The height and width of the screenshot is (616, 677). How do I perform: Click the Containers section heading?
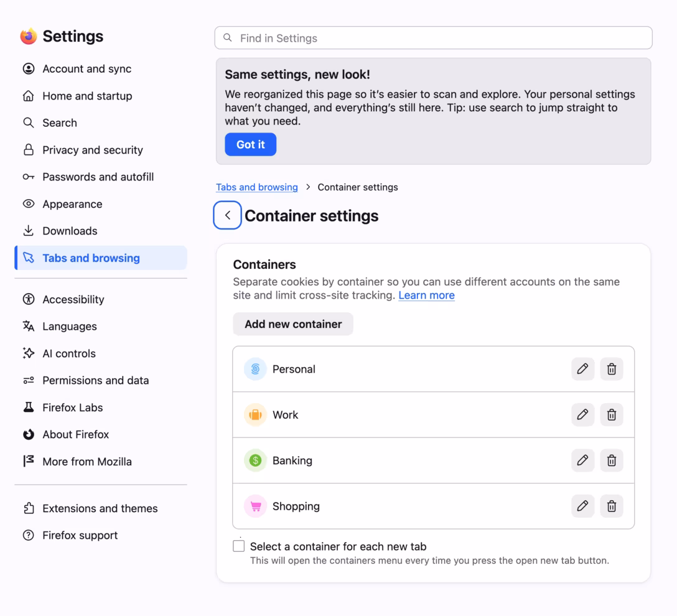point(264,264)
